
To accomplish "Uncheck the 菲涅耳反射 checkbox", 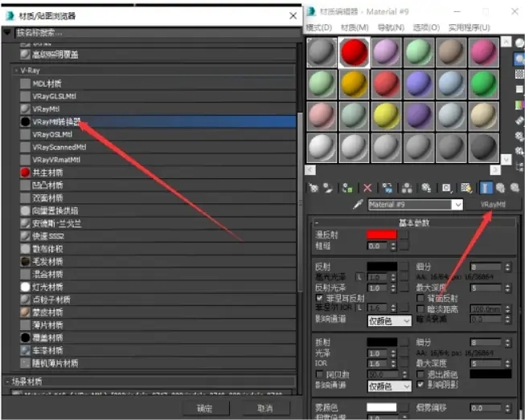I will (319, 298).
